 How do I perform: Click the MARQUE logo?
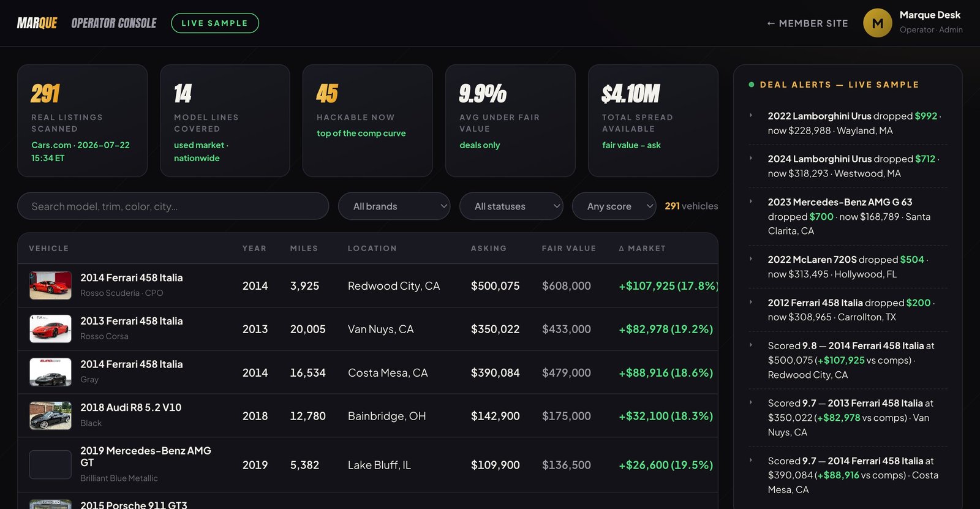(x=37, y=23)
